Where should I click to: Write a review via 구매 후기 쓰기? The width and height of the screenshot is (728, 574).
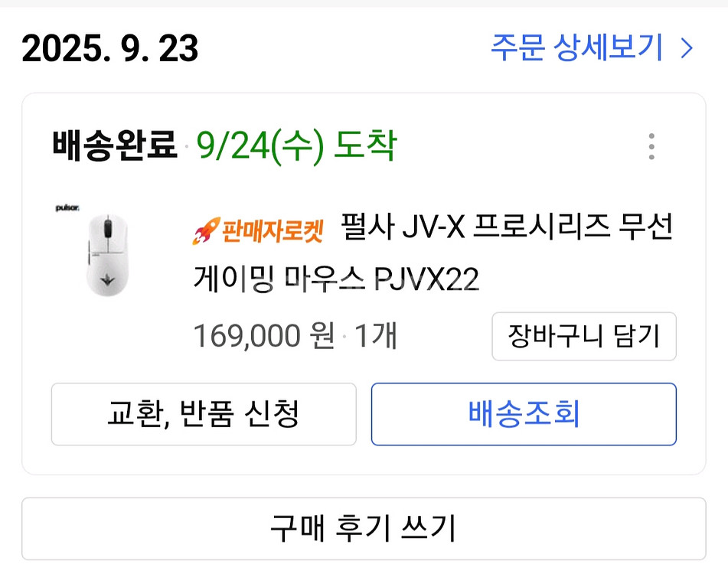coord(364,528)
